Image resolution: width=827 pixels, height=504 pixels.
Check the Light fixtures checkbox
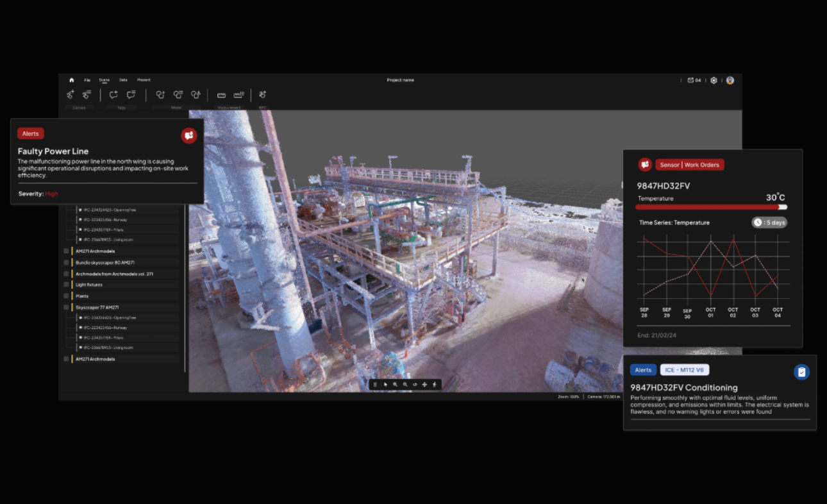tap(66, 285)
